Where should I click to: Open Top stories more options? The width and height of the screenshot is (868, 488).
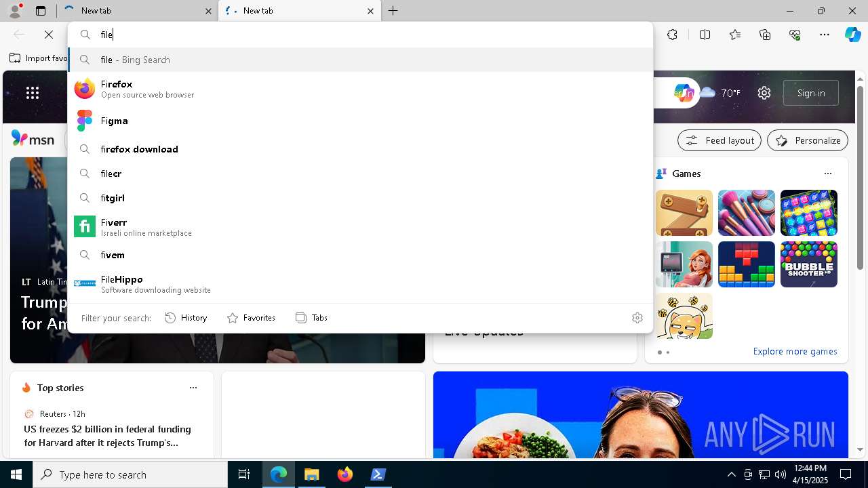tap(193, 388)
